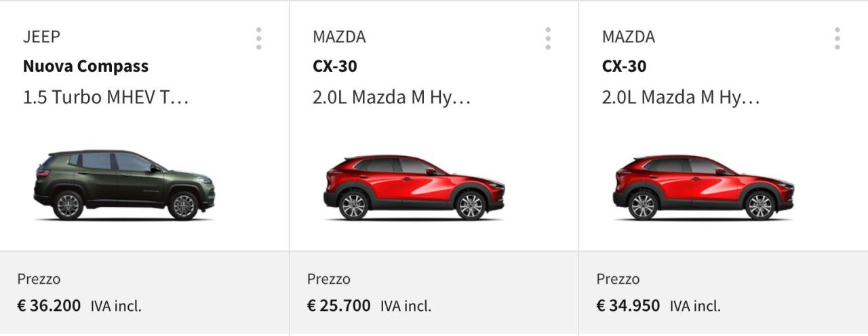Open CX-30 title on the €34.950 card
The image size is (868, 336).
click(x=624, y=67)
